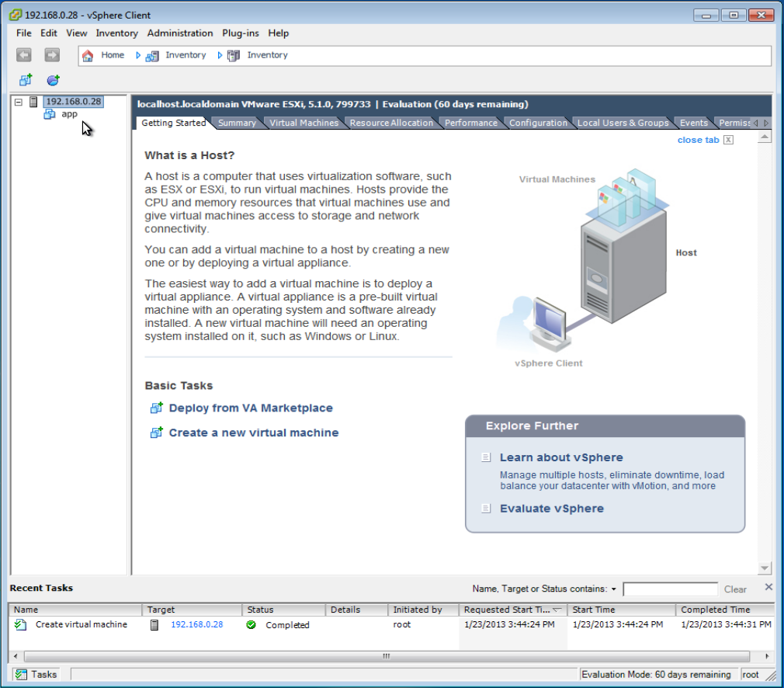Click the Deploy from VA Marketplace link

click(251, 408)
